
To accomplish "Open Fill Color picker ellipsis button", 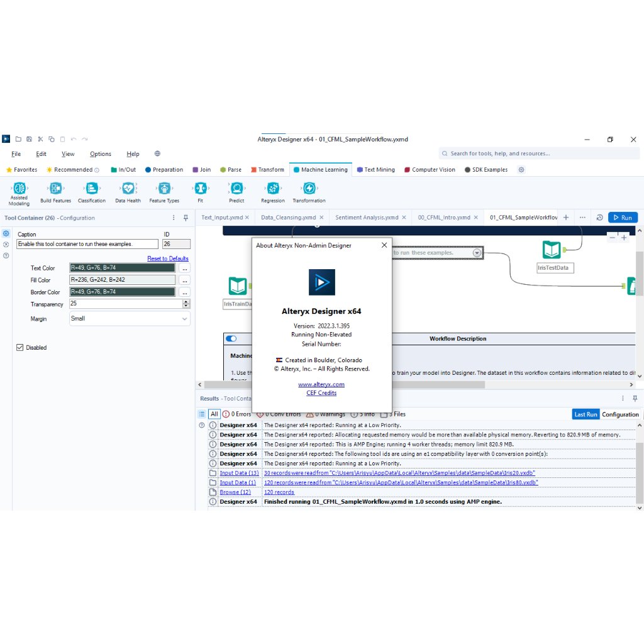I will point(185,280).
